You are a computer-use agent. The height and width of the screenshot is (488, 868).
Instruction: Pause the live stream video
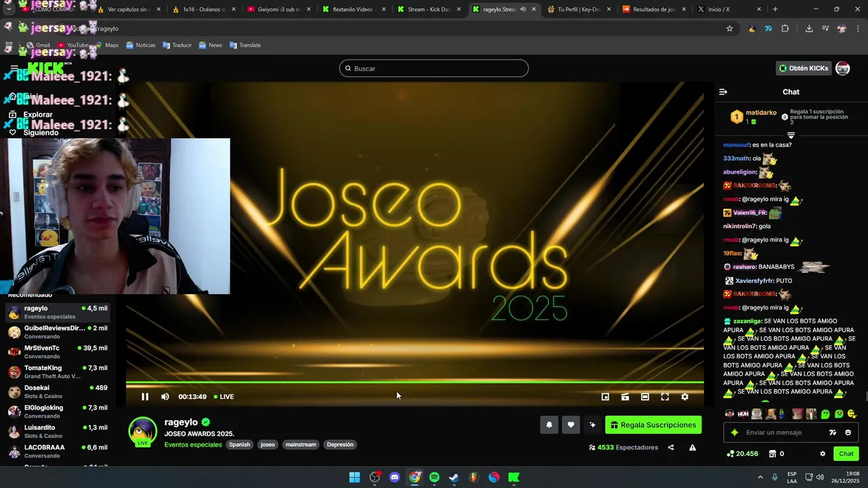tap(144, 396)
